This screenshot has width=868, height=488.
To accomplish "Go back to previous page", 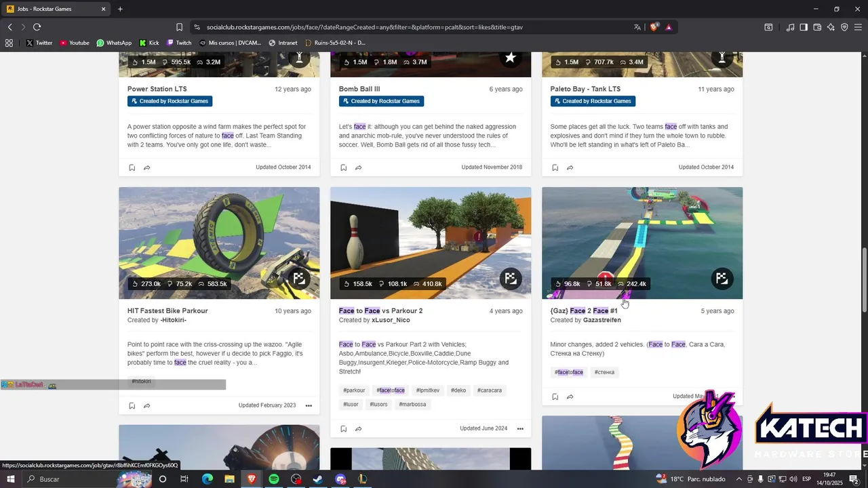I will [10, 27].
